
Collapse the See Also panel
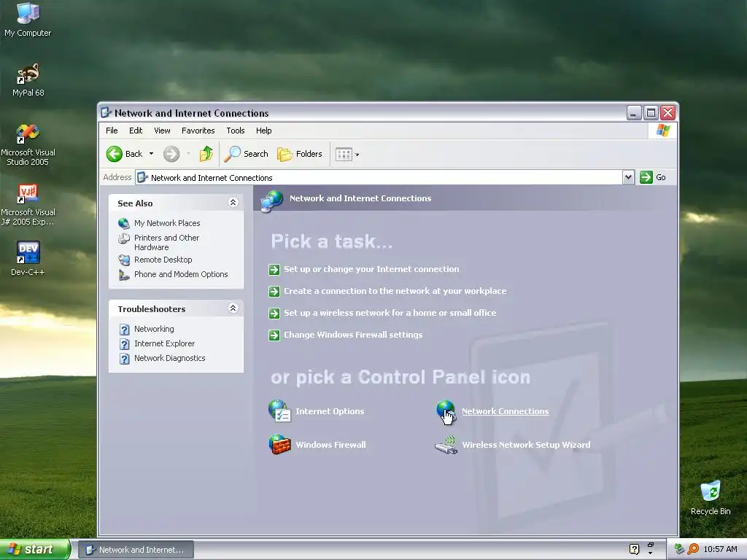(233, 203)
